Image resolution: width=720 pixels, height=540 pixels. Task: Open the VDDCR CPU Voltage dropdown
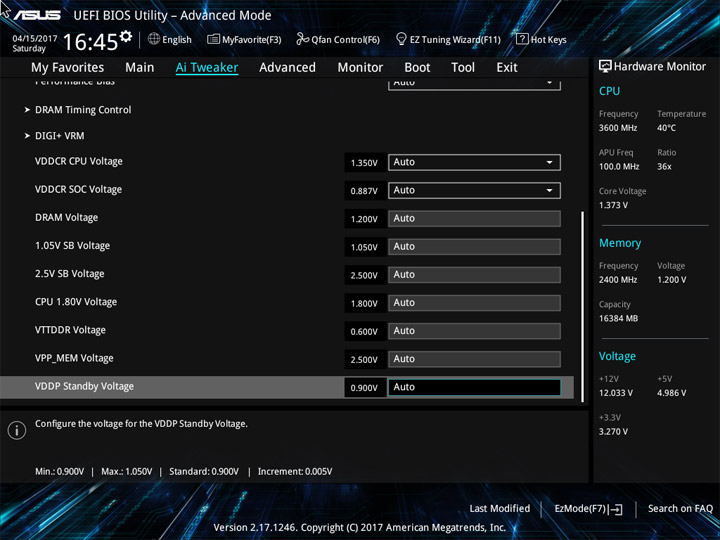[474, 162]
